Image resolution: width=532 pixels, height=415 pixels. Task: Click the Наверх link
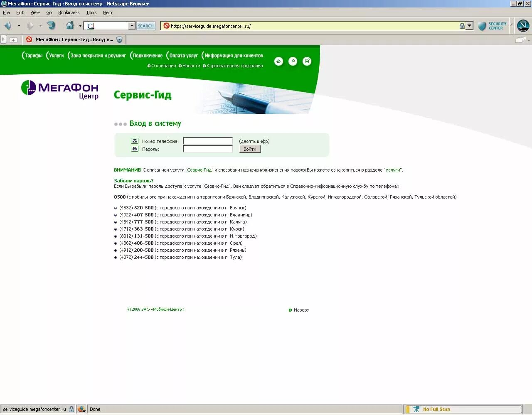click(x=301, y=310)
